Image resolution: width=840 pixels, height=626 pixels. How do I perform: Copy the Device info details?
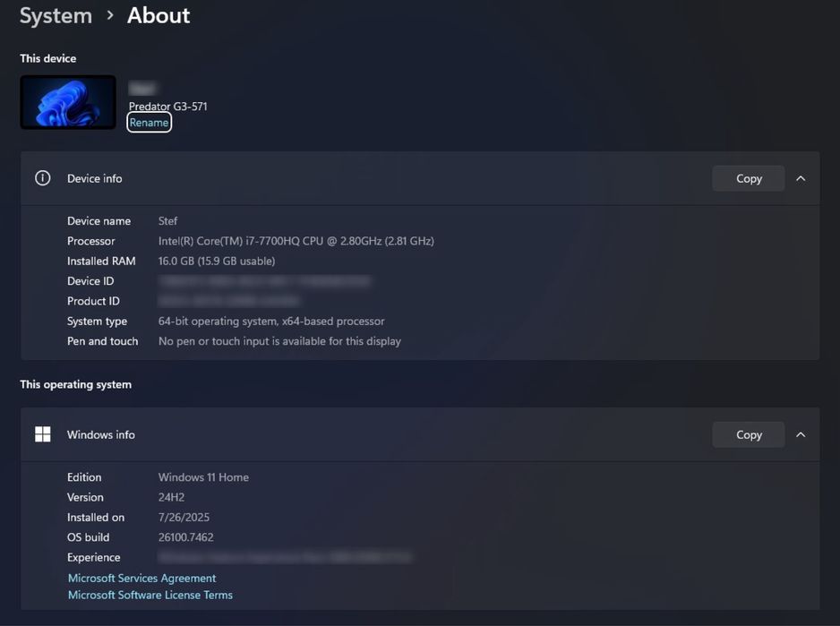point(749,178)
